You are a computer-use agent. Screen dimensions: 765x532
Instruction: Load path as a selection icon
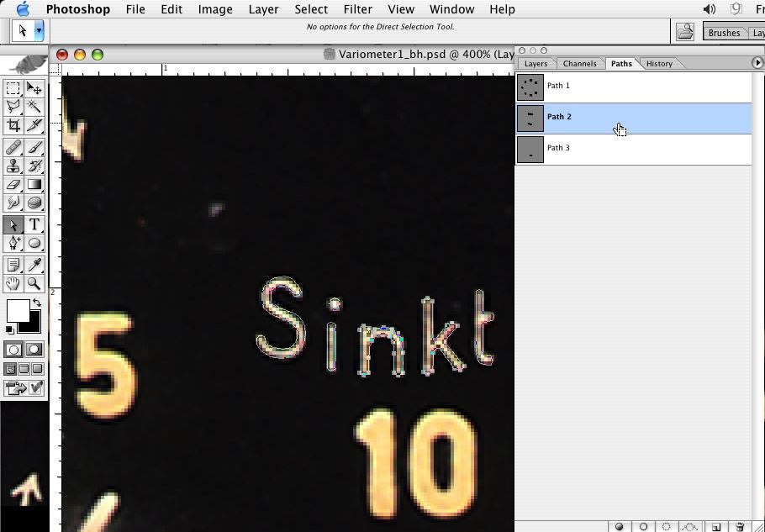(667, 527)
